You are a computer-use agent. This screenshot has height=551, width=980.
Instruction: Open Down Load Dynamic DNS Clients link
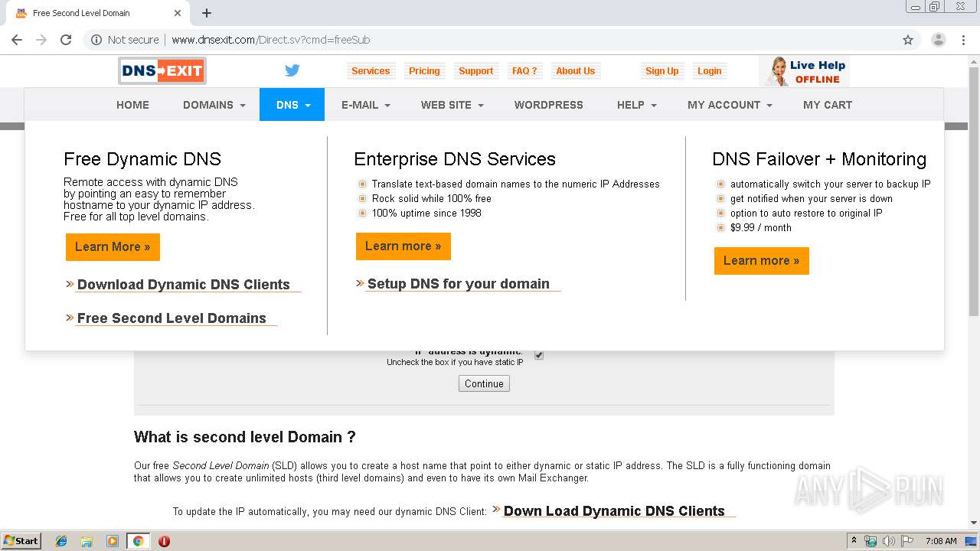click(614, 511)
